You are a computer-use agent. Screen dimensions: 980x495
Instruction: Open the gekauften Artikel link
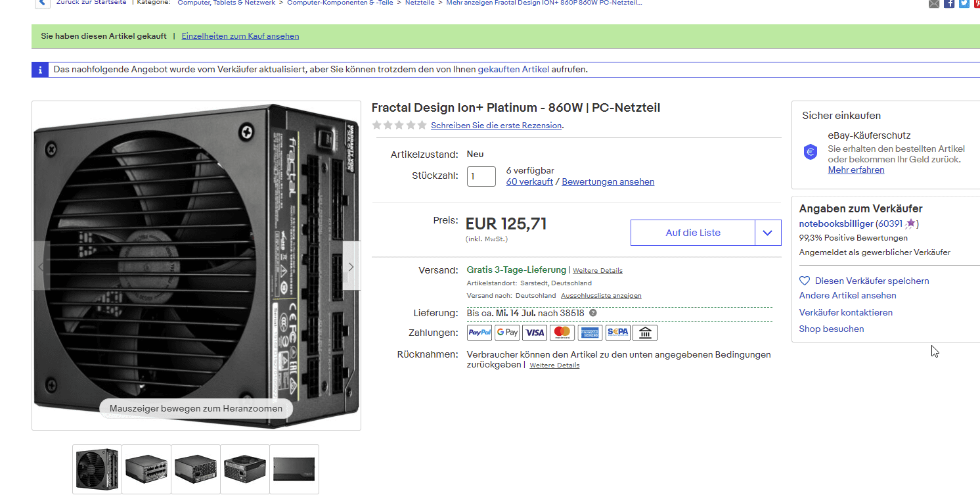pyautogui.click(x=514, y=69)
